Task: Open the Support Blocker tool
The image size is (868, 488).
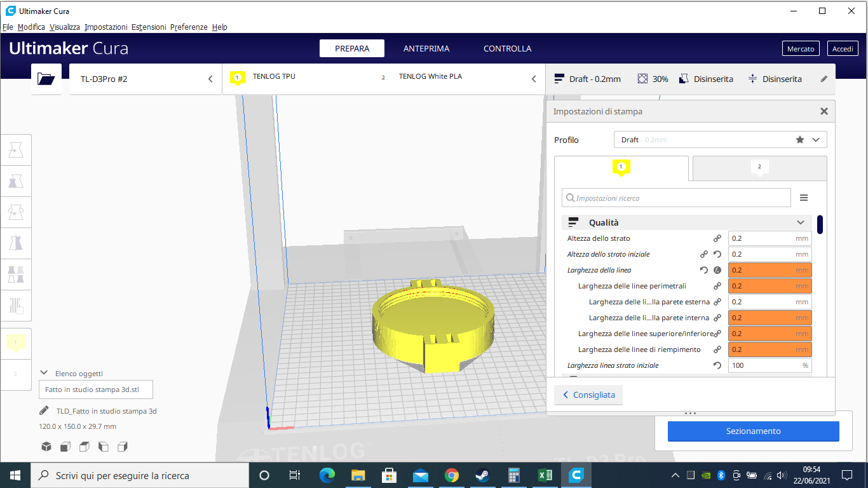Action: 16,305
